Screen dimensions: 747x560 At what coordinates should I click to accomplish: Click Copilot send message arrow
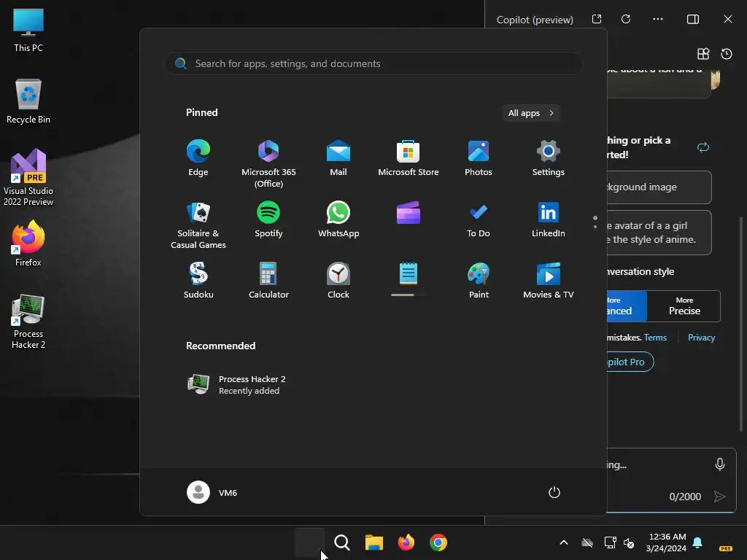[719, 497]
